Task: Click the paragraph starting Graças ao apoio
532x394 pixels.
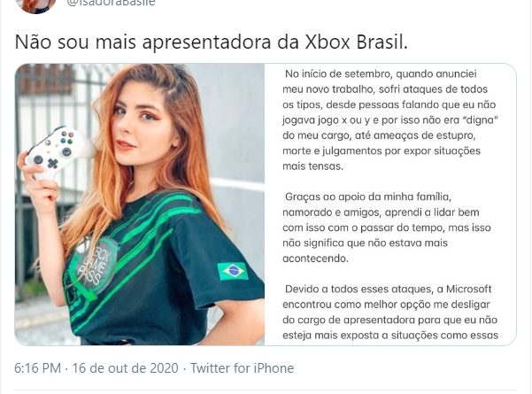Action: (387, 228)
